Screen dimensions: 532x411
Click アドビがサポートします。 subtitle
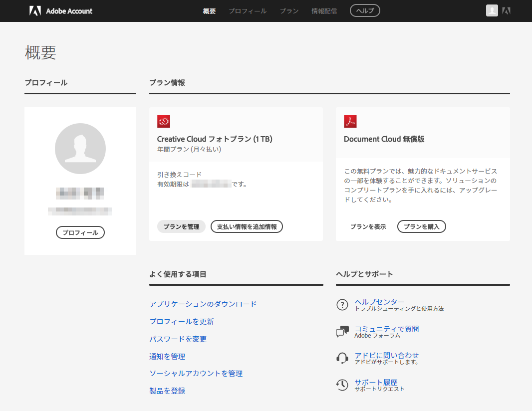(386, 362)
